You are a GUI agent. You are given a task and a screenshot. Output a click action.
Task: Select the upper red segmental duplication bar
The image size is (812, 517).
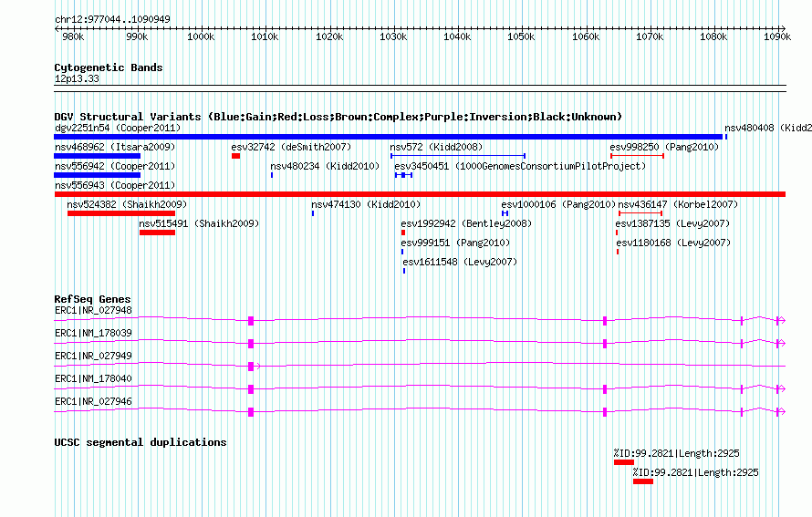(x=624, y=462)
